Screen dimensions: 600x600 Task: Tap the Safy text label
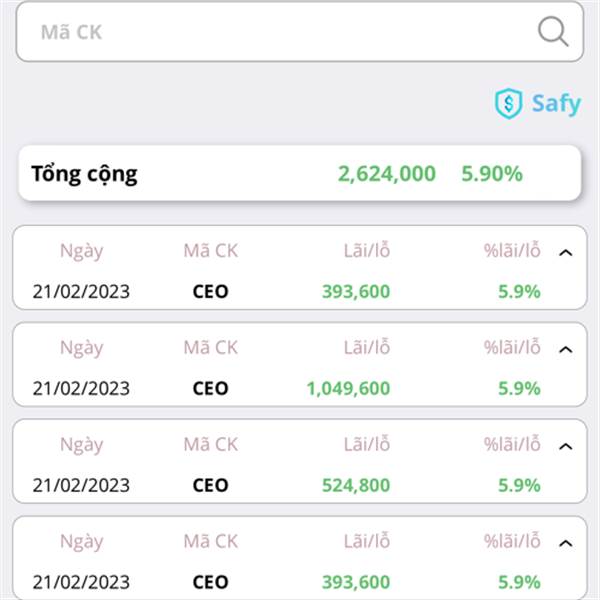556,104
